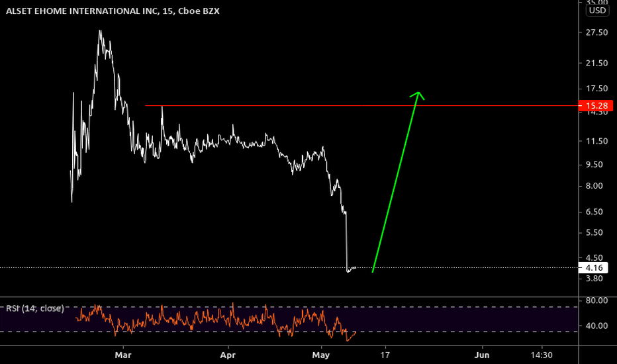The height and width of the screenshot is (364, 617).
Task: Click the Apr date label
Action: (228, 355)
